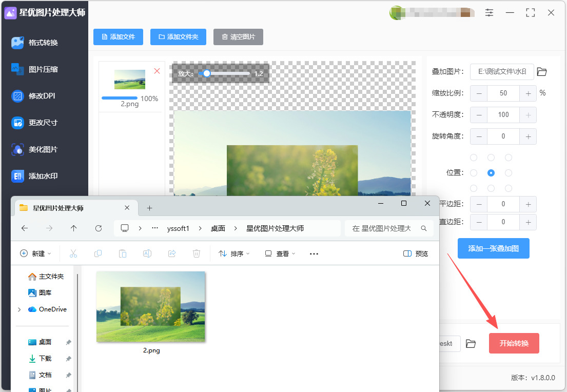Select the bottom-right position radio
Image resolution: width=567 pixels, height=392 pixels.
tap(509, 188)
